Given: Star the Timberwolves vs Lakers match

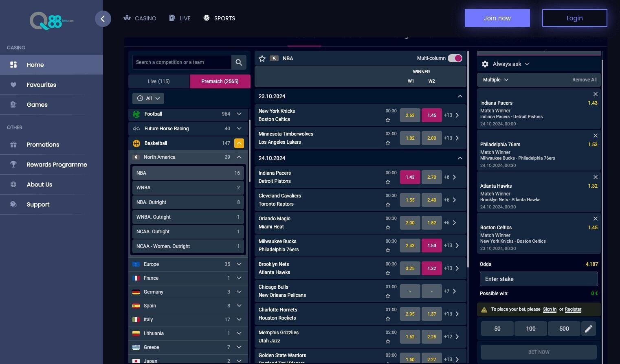Looking at the screenshot, I should tap(388, 143).
